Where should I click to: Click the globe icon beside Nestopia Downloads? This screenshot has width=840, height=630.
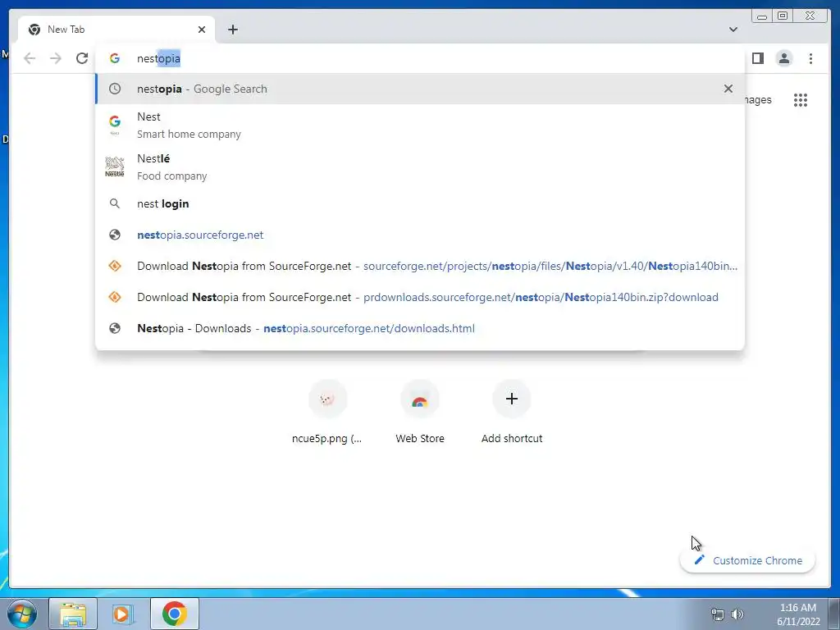pyautogui.click(x=115, y=328)
